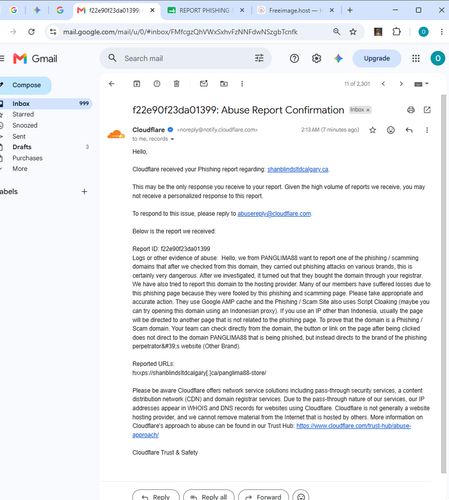Open the Inbox folder

(x=45, y=103)
